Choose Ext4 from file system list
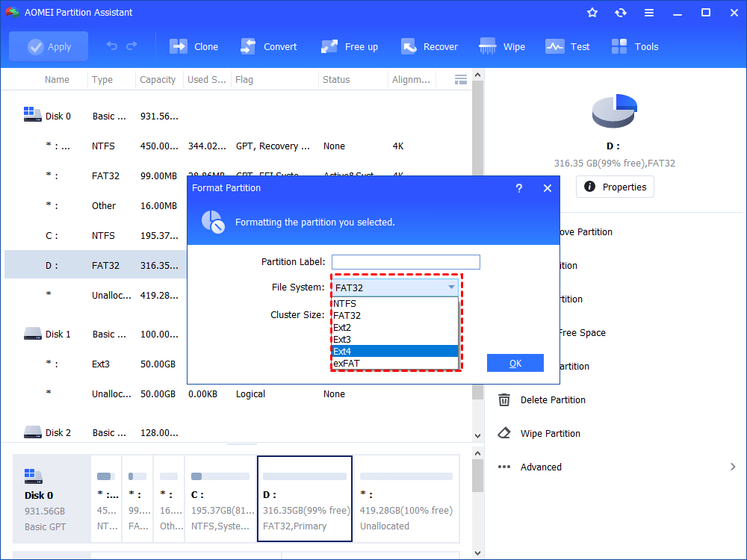747x560 pixels. (x=395, y=352)
